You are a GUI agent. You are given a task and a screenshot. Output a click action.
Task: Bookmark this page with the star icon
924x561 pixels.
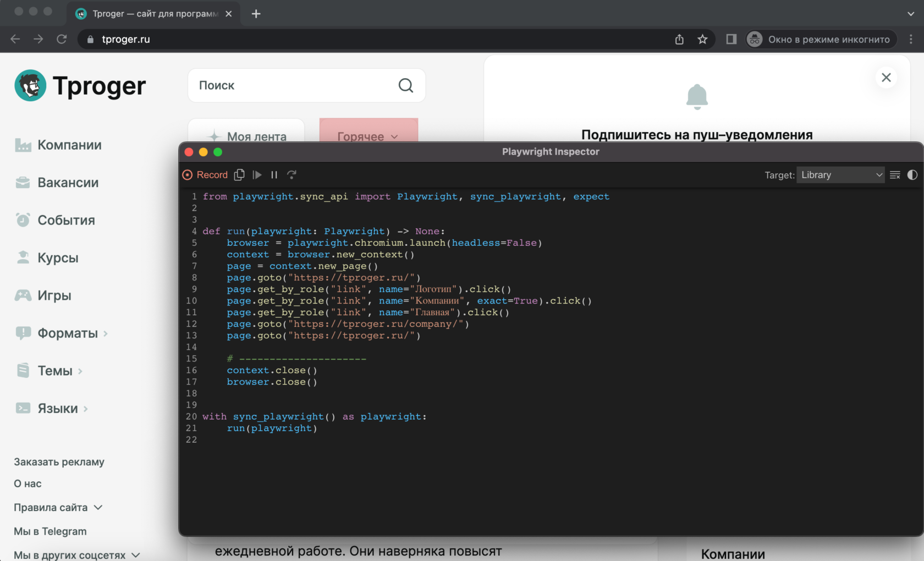point(702,39)
